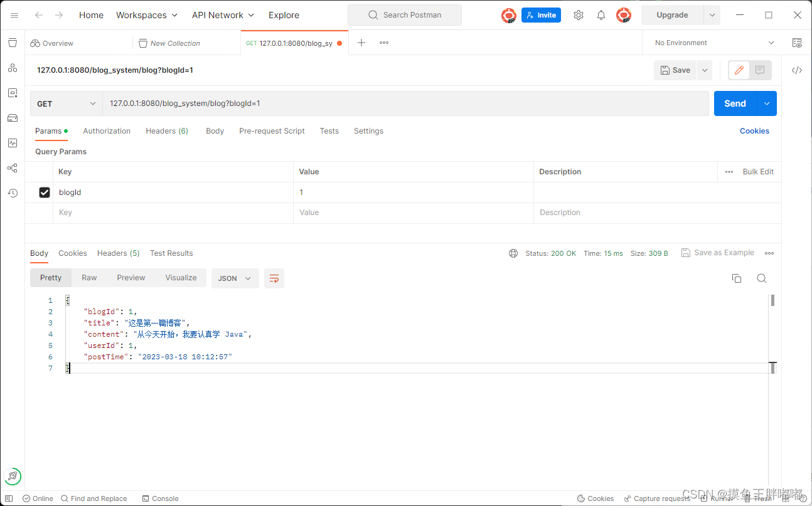
Task: Copy response body with the copy icon
Action: (737, 278)
